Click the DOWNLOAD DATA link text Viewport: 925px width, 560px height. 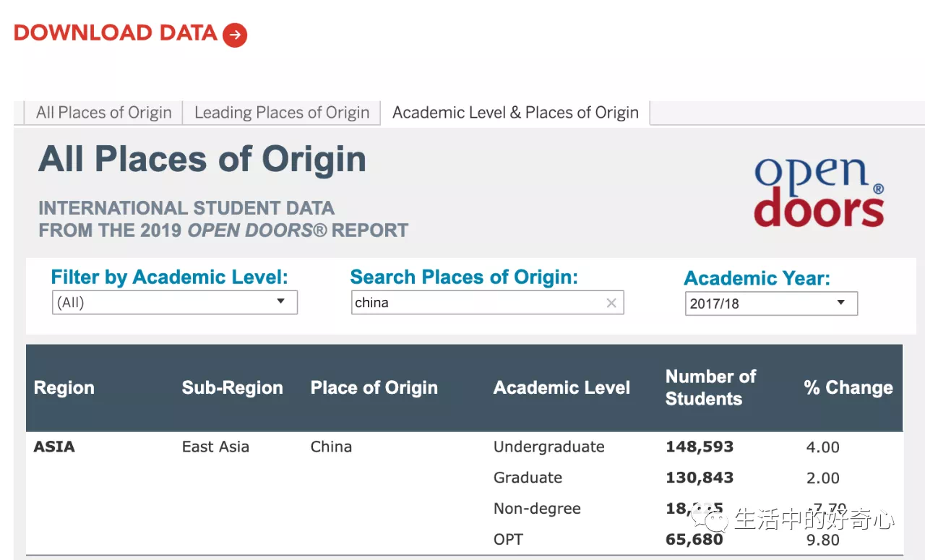click(x=116, y=33)
